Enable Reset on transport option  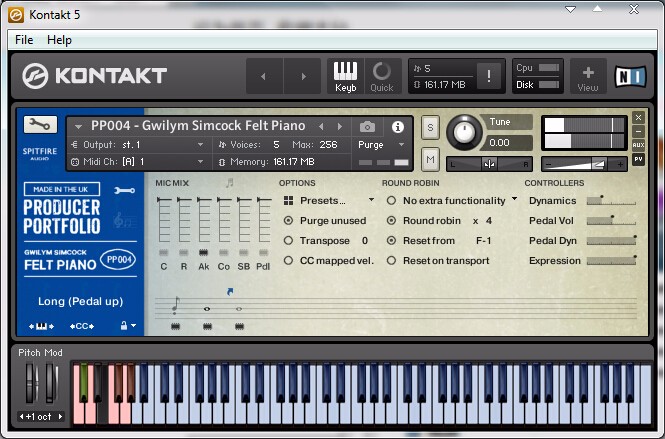pos(391,260)
